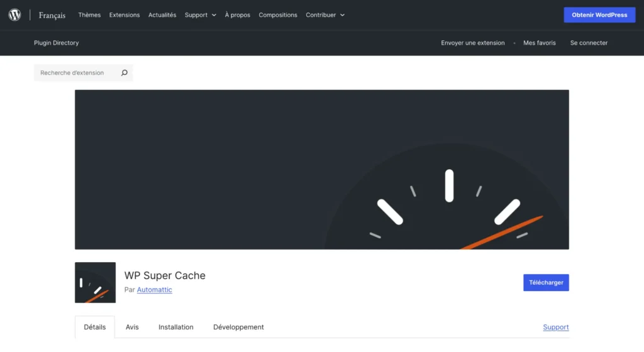Click Envoyer une extension link
644x352 pixels.
point(473,43)
